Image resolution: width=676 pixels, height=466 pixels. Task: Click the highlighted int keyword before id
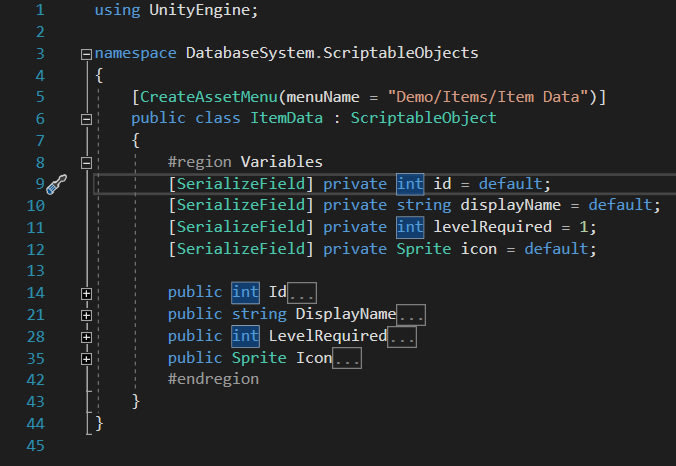[410, 184]
